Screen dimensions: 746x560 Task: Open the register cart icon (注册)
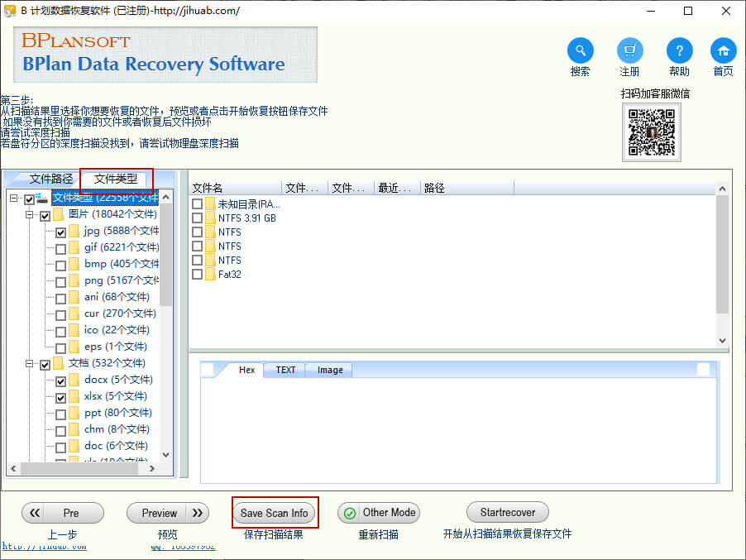tap(629, 50)
